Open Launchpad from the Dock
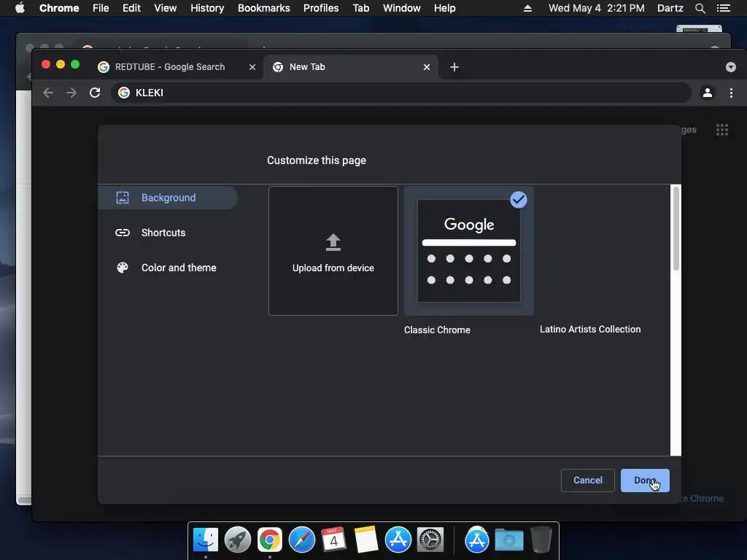The width and height of the screenshot is (747, 560). click(238, 540)
